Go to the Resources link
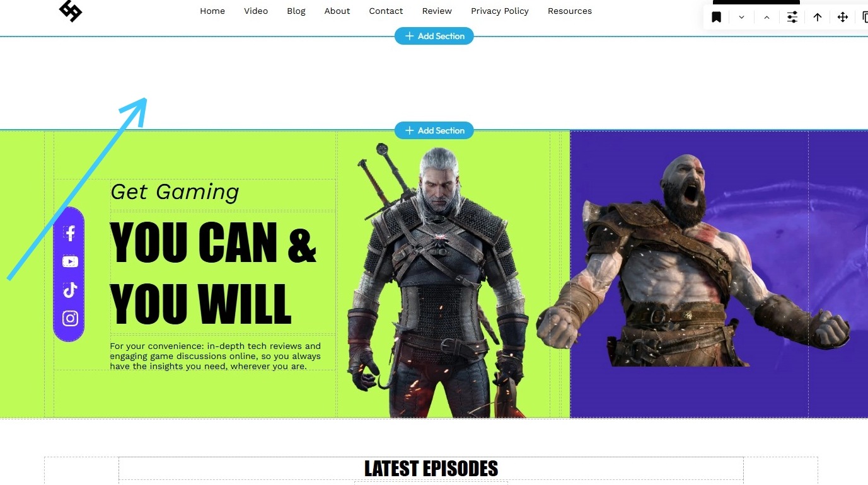The image size is (868, 485). pos(570,11)
